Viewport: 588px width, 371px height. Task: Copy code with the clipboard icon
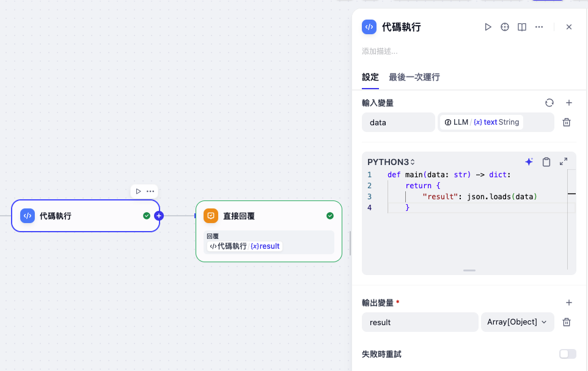(x=546, y=162)
